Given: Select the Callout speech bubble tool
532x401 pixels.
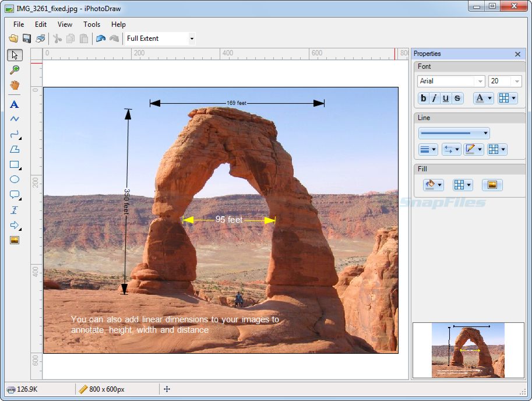Looking at the screenshot, I should pyautogui.click(x=15, y=195).
